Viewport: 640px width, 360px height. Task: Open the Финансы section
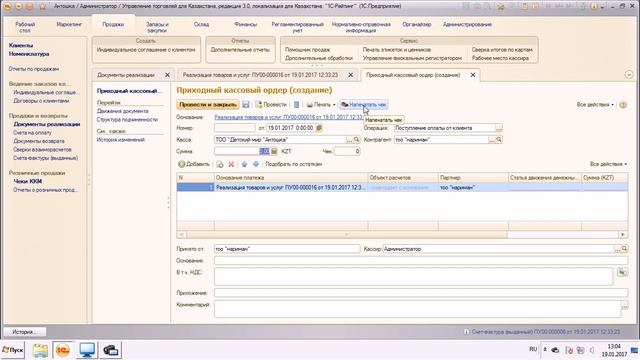pyautogui.click(x=246, y=24)
